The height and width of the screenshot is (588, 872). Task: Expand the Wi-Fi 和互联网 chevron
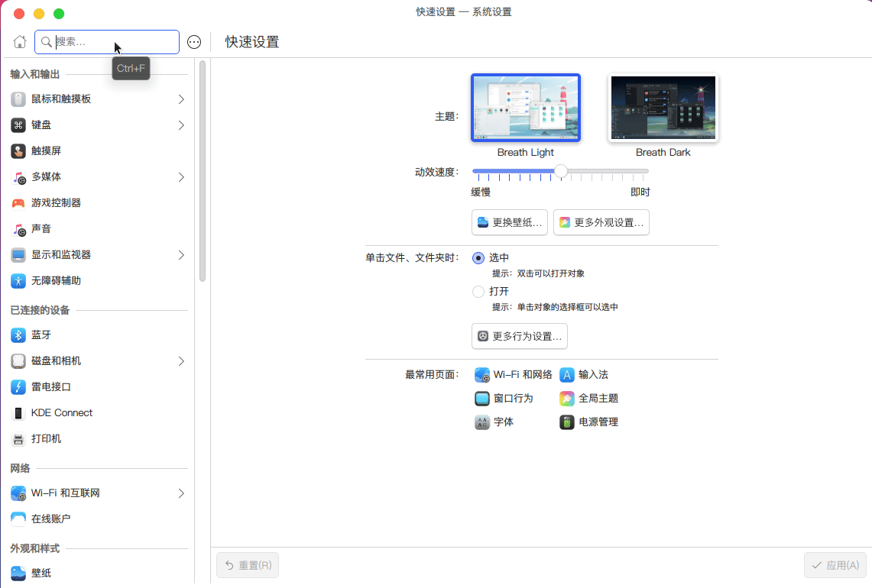point(181,493)
